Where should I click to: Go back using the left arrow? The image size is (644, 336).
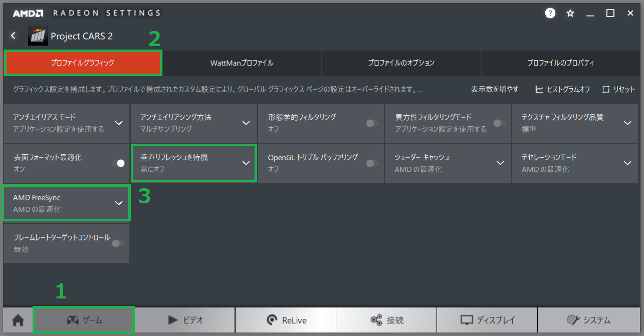pos(14,36)
